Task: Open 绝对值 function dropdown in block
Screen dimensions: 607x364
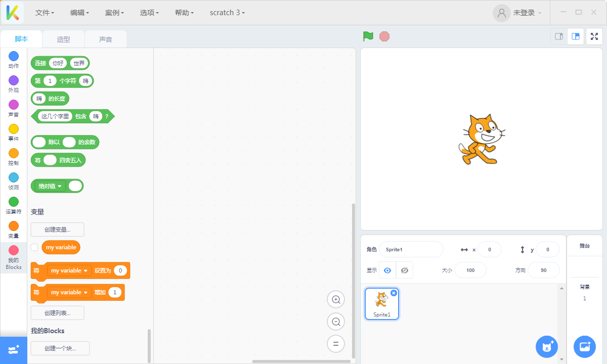Action: [51, 186]
